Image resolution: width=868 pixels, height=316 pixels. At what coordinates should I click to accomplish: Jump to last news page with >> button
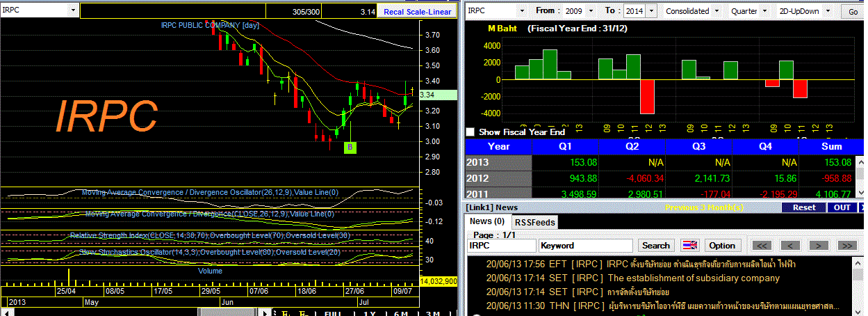pos(846,245)
